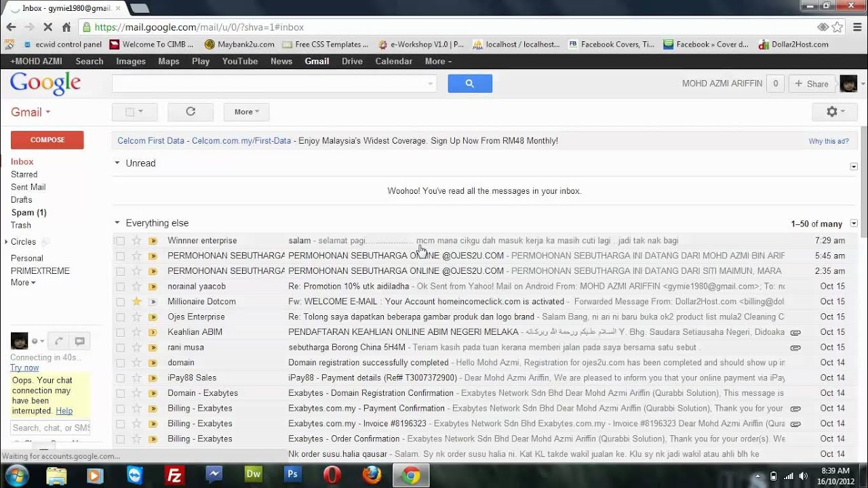Open the Gmail settings gear
The width and height of the screenshot is (868, 488).
click(835, 112)
